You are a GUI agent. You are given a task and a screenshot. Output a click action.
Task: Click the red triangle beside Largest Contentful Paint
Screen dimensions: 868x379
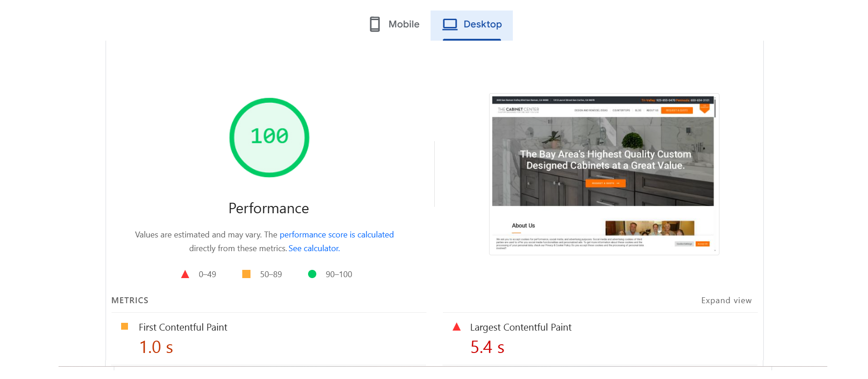click(x=456, y=327)
